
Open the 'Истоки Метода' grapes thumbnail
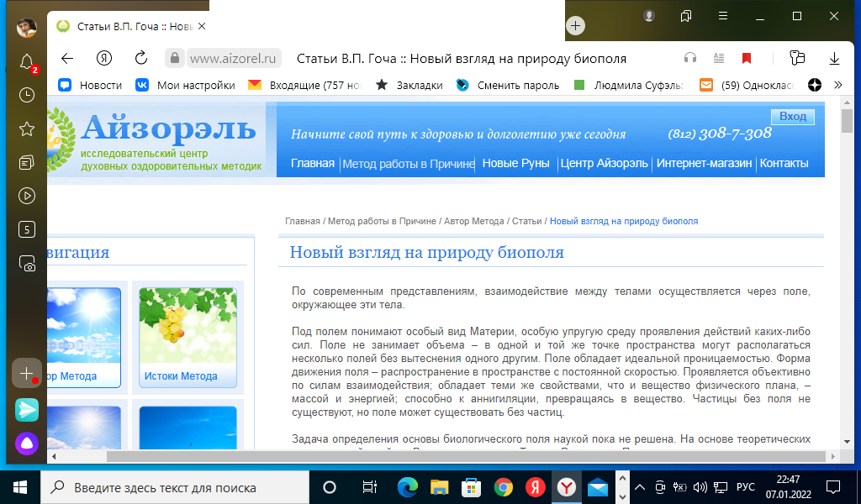click(188, 336)
